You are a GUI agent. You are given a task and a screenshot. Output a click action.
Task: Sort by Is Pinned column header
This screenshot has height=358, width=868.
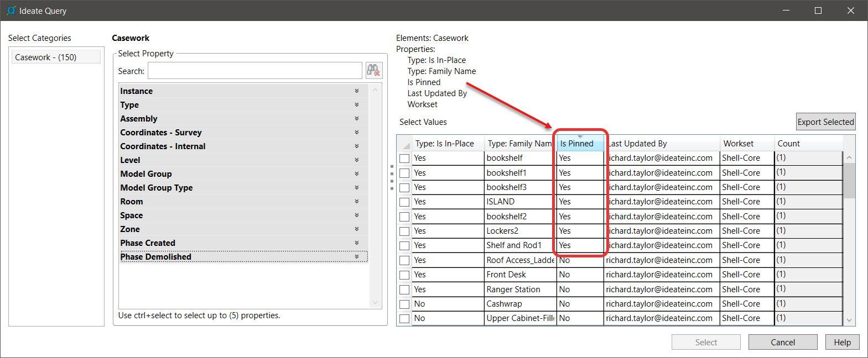[580, 144]
